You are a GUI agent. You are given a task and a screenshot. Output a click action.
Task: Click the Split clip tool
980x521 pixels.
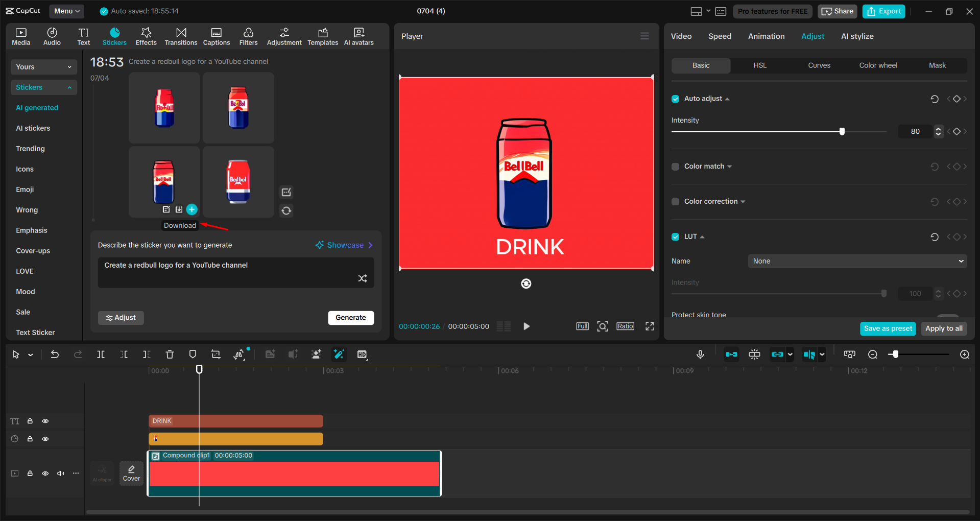pyautogui.click(x=101, y=354)
